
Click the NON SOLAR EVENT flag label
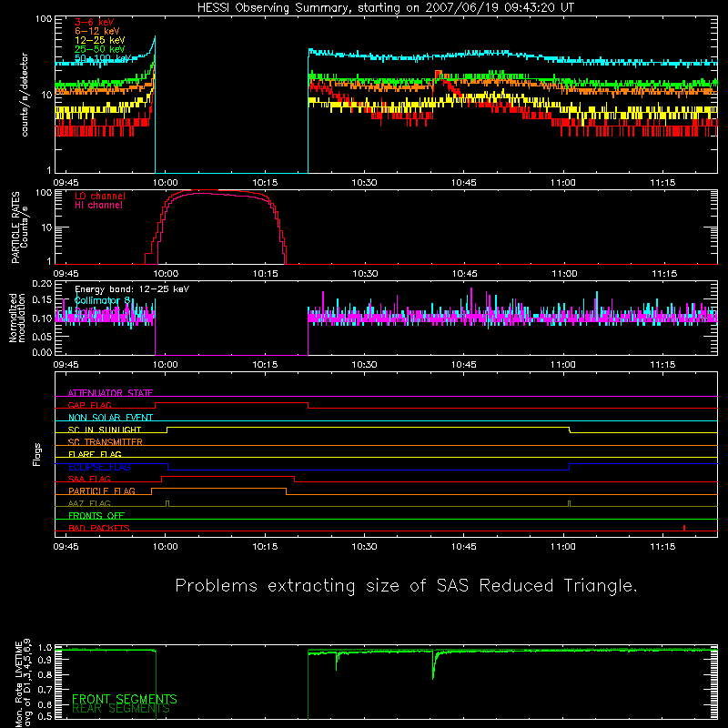110,418
